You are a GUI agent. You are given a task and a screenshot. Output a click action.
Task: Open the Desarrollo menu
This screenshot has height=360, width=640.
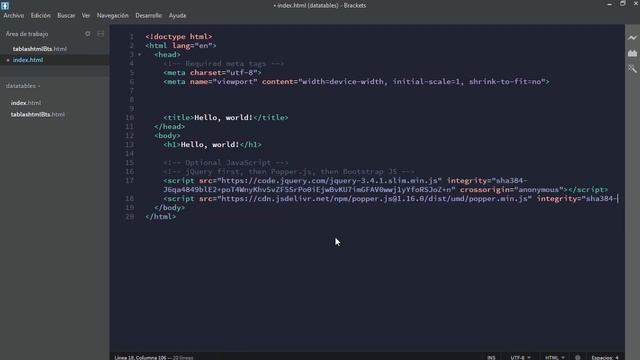click(149, 16)
